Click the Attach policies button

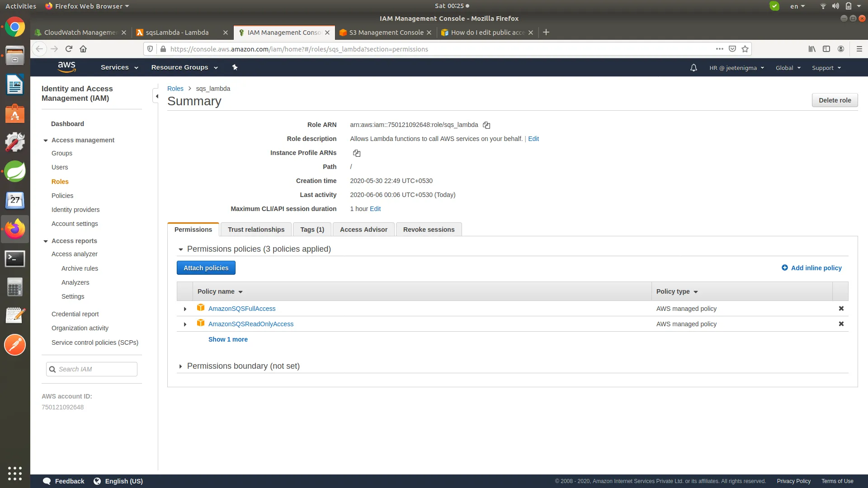point(206,268)
